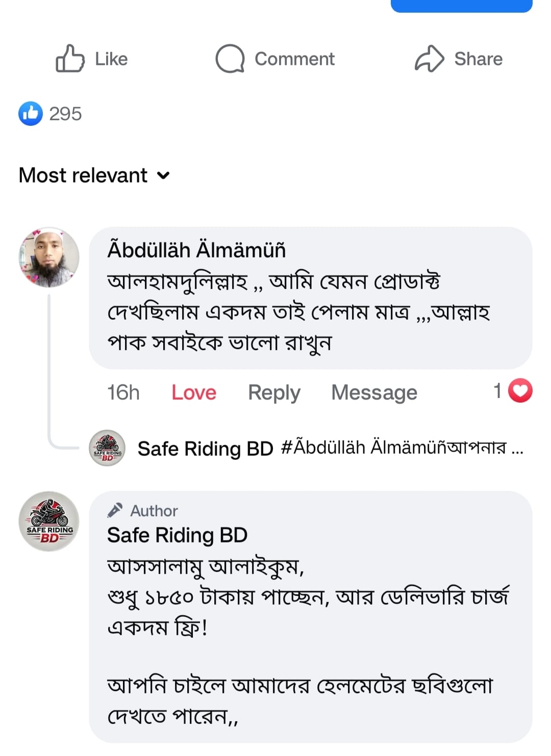Tap the thumbs-up Like icon
551x756 pixels.
70,59
